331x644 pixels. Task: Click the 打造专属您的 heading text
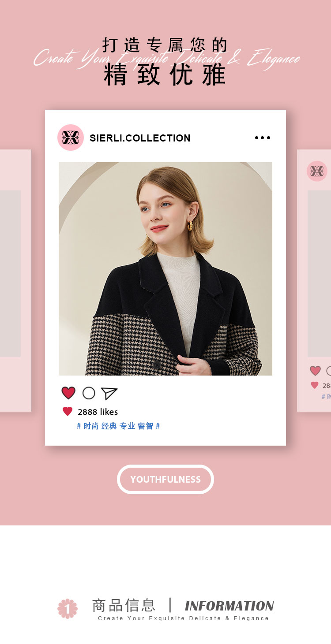click(x=165, y=45)
